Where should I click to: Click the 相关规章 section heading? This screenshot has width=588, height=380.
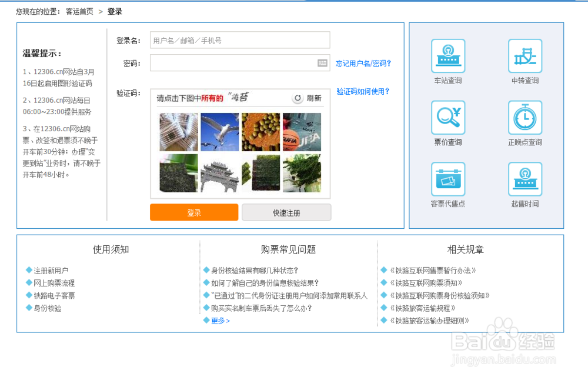point(466,249)
